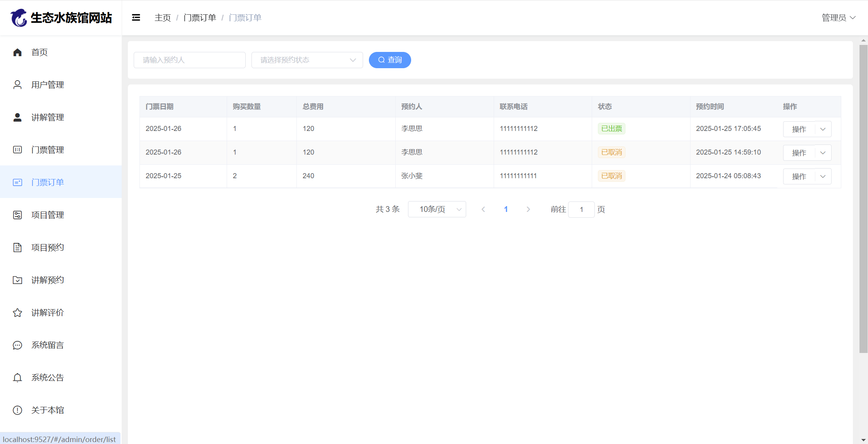The width and height of the screenshot is (868, 444).
Task: Click the 查询 search button
Action: (x=390, y=60)
